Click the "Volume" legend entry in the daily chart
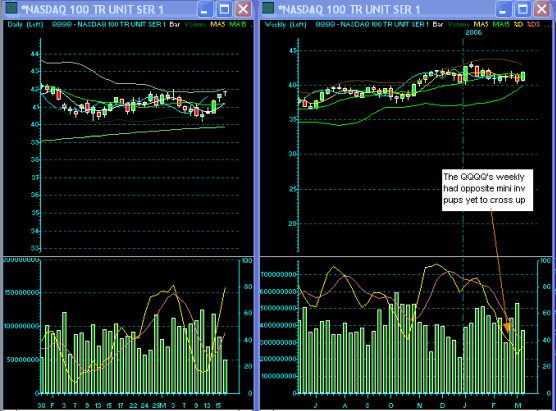This screenshot has width=556, height=411. (x=195, y=24)
